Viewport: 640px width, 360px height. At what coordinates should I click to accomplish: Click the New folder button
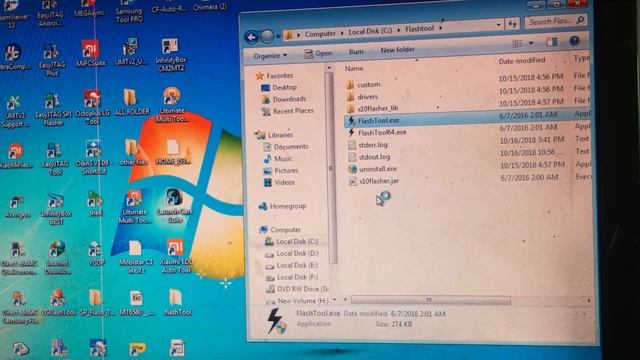coord(397,50)
